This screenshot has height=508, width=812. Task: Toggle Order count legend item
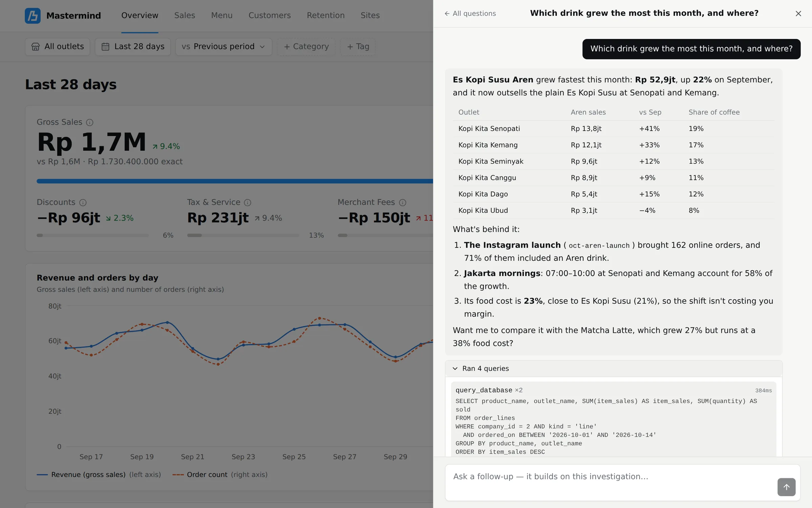(220, 475)
